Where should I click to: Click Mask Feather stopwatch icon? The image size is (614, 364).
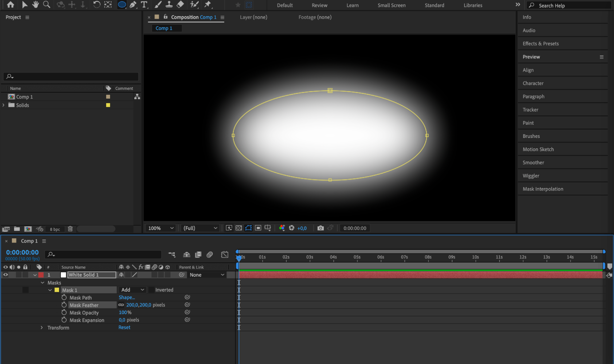point(64,305)
